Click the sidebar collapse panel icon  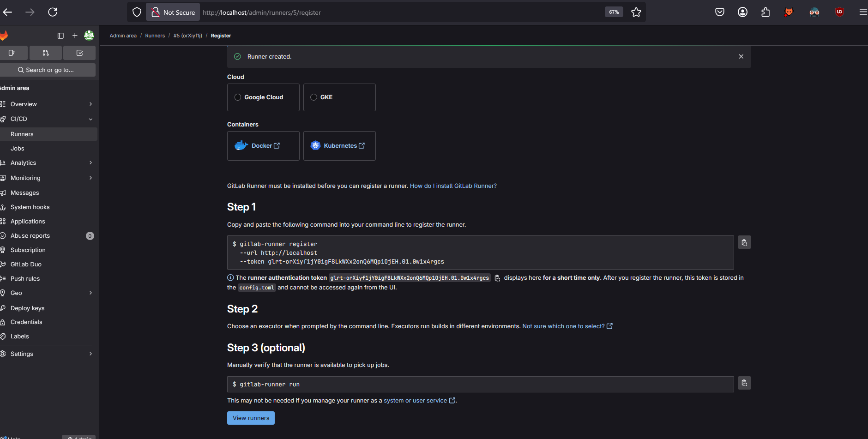pyautogui.click(x=60, y=36)
